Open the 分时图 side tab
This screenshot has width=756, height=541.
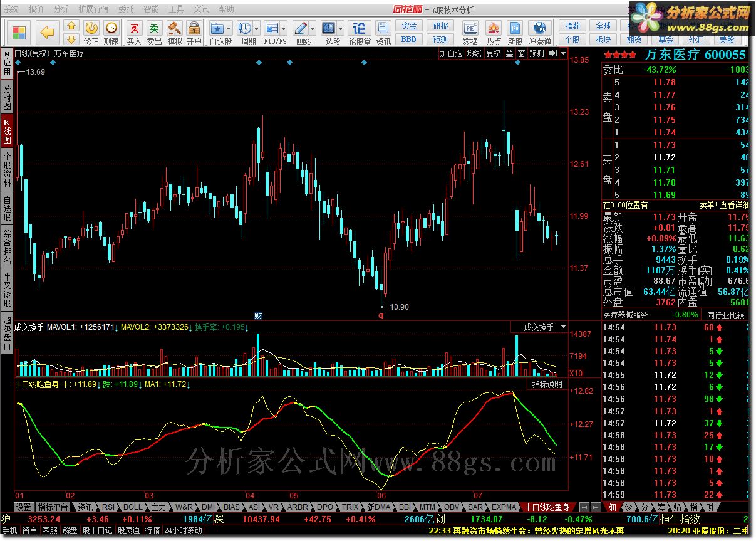point(7,98)
